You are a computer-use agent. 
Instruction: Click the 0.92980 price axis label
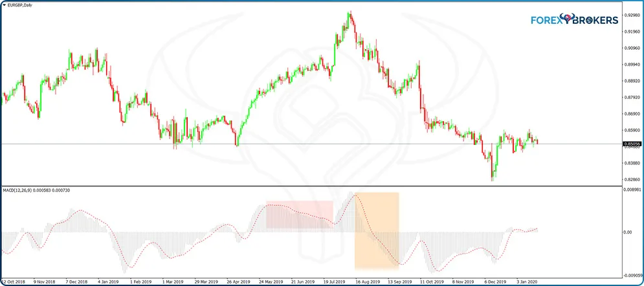[631, 16]
